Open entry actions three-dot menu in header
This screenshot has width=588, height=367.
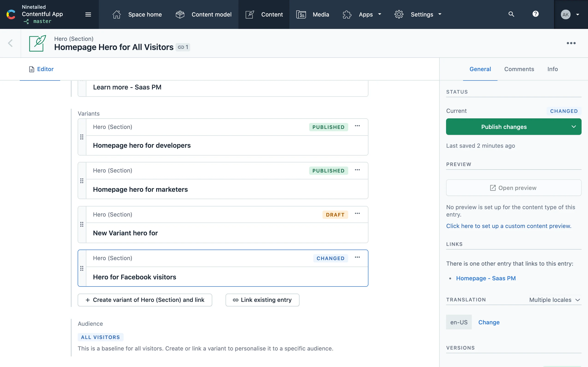tap(571, 43)
